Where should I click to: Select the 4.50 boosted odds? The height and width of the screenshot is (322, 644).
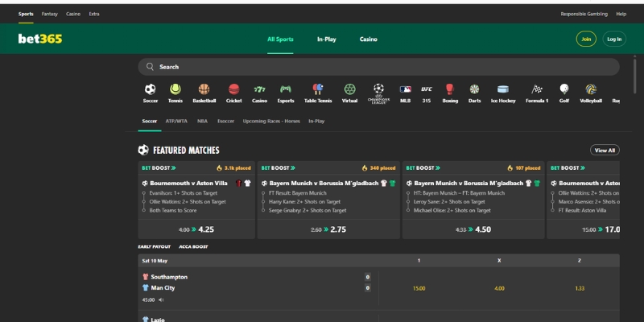pyautogui.click(x=473, y=229)
